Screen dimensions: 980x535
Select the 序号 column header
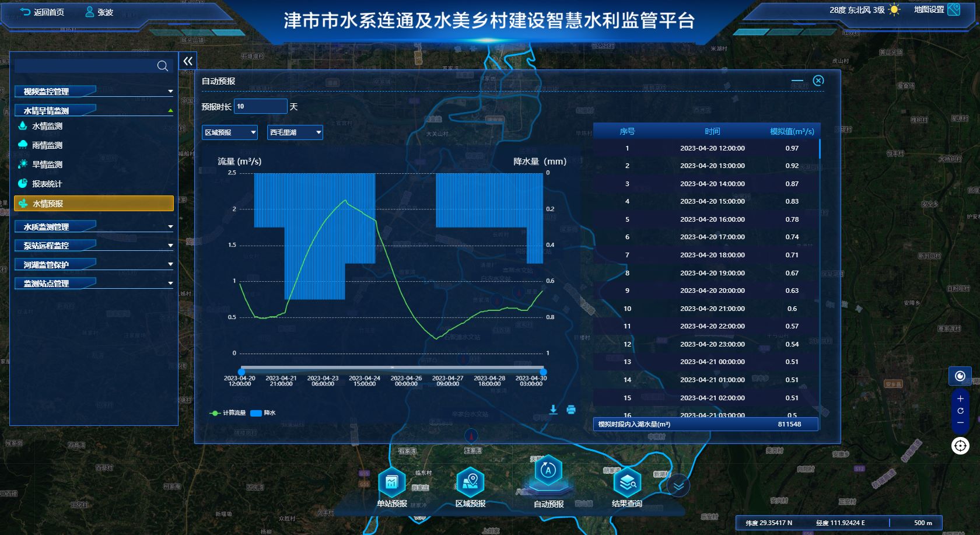click(627, 131)
